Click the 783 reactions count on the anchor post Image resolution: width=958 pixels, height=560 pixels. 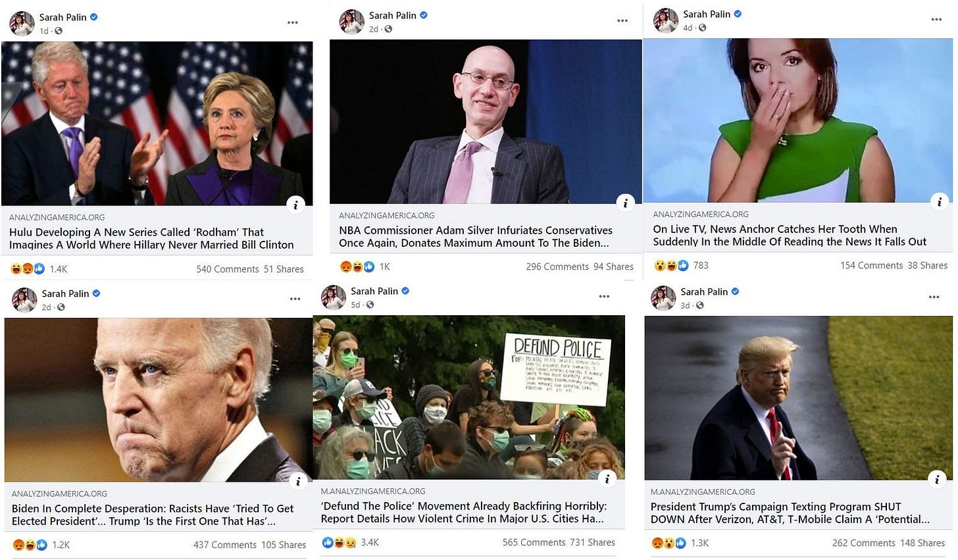[701, 265]
